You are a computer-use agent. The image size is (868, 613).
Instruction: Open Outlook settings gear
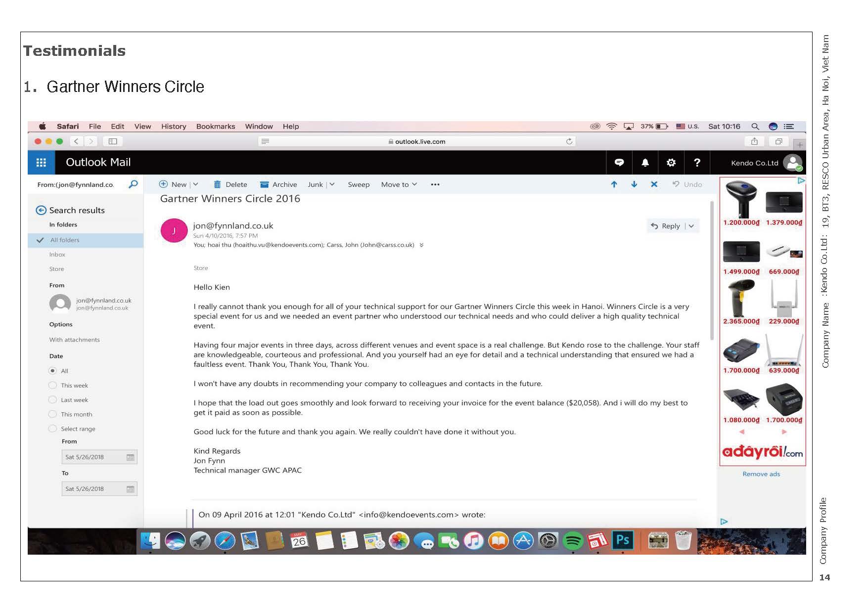671,163
